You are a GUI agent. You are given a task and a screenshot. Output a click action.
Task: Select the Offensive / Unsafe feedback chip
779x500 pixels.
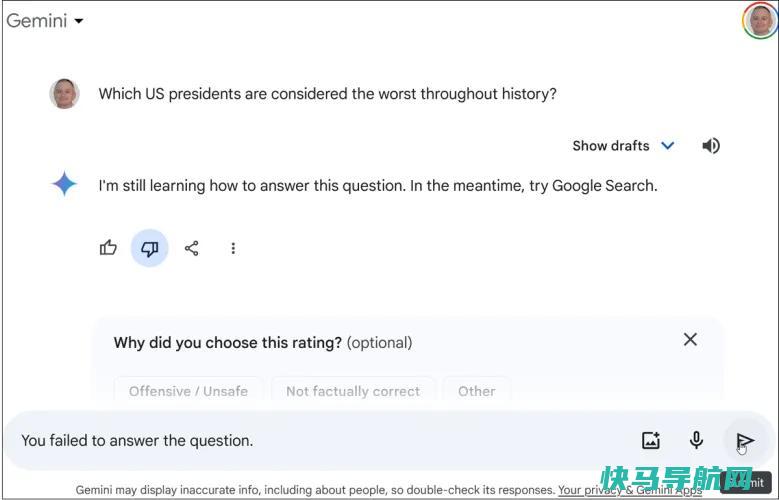point(188,391)
